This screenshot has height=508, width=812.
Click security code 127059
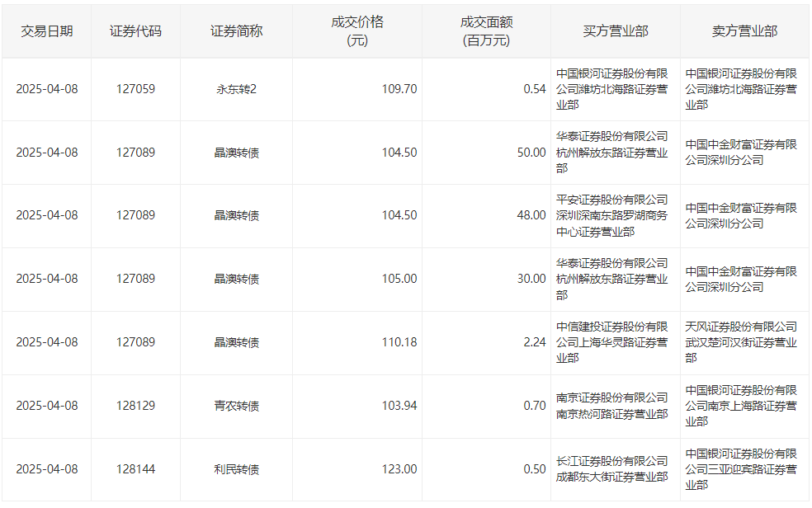point(135,89)
